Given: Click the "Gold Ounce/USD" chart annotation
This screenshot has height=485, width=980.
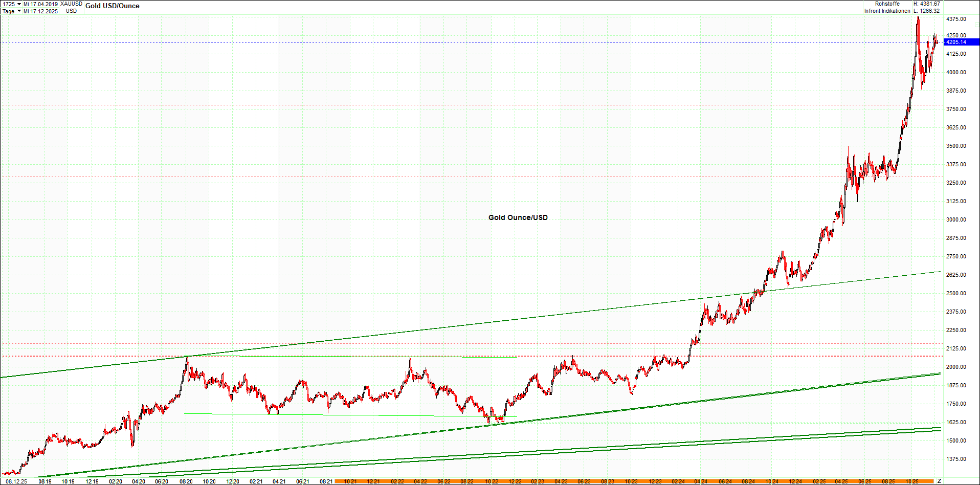Looking at the screenshot, I should pyautogui.click(x=518, y=217).
